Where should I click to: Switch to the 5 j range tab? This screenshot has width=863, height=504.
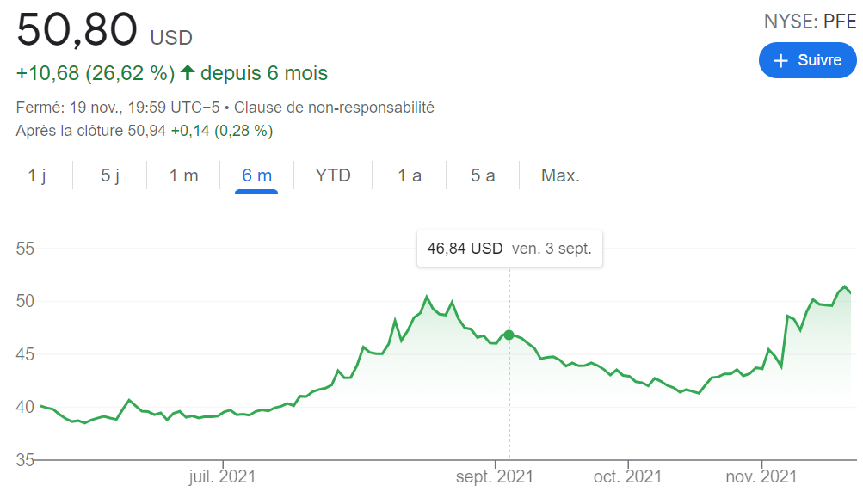(x=110, y=175)
